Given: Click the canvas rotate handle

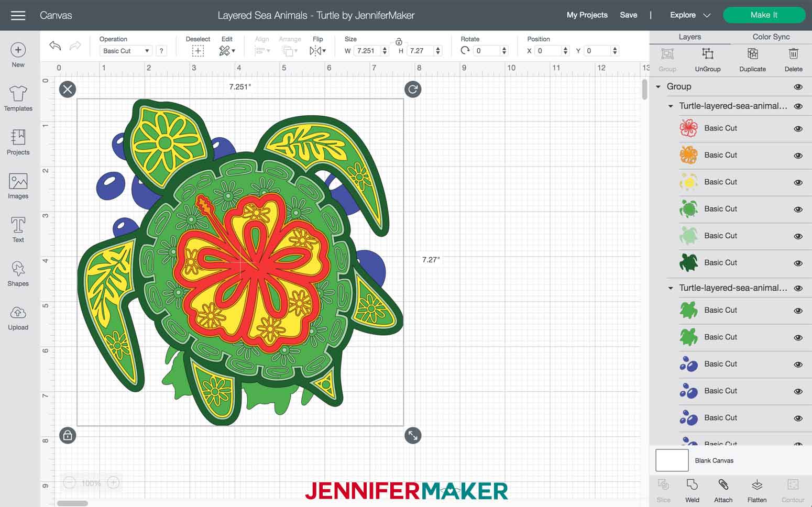Looking at the screenshot, I should click(413, 90).
